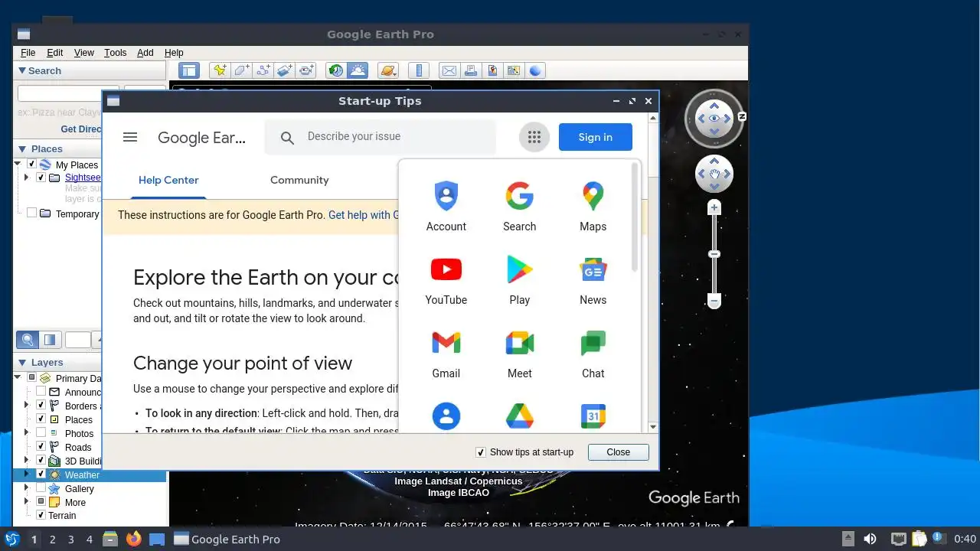Disable the Roads layer checkbox

coord(41,447)
